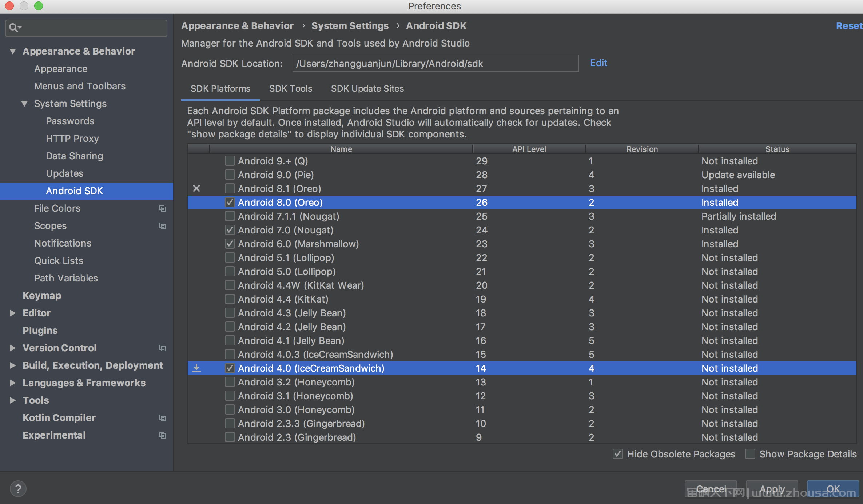Screen dimensions: 863x504
Task: Enable Show Package Details checkbox
Action: pos(750,454)
